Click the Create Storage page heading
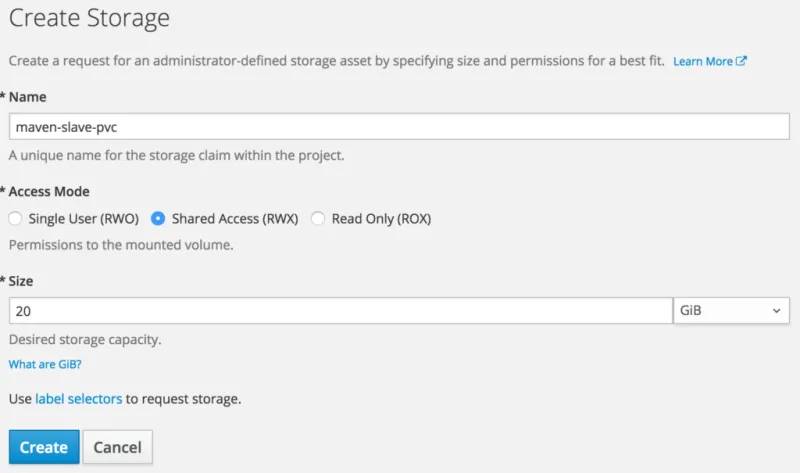 point(89,18)
